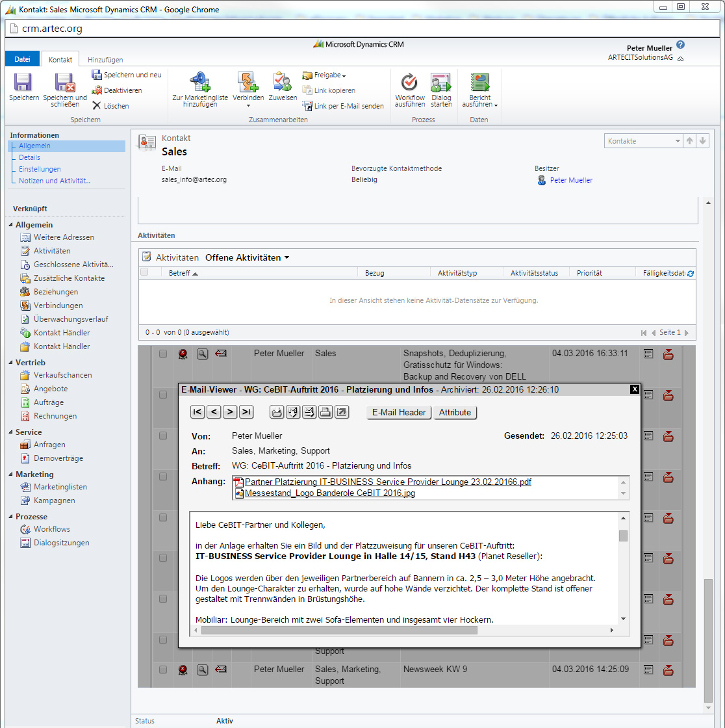The height and width of the screenshot is (728, 725).
Task: Refresh the Aktivitäten grid
Action: (691, 274)
